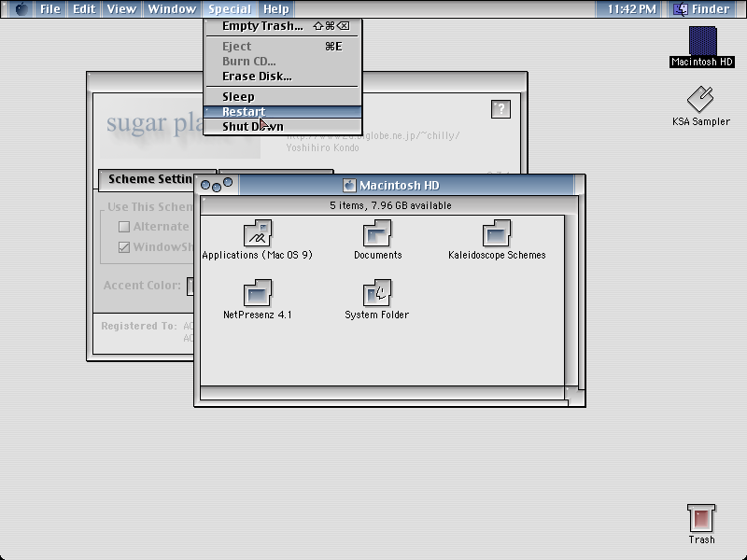Open the View menu
747x560 pixels.
tap(121, 9)
